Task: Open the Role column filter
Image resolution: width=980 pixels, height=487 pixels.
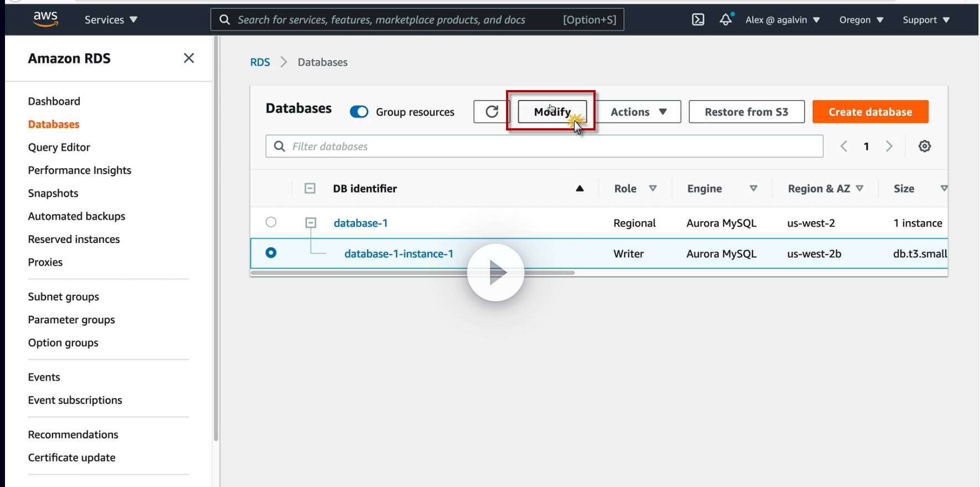Action: 653,188
